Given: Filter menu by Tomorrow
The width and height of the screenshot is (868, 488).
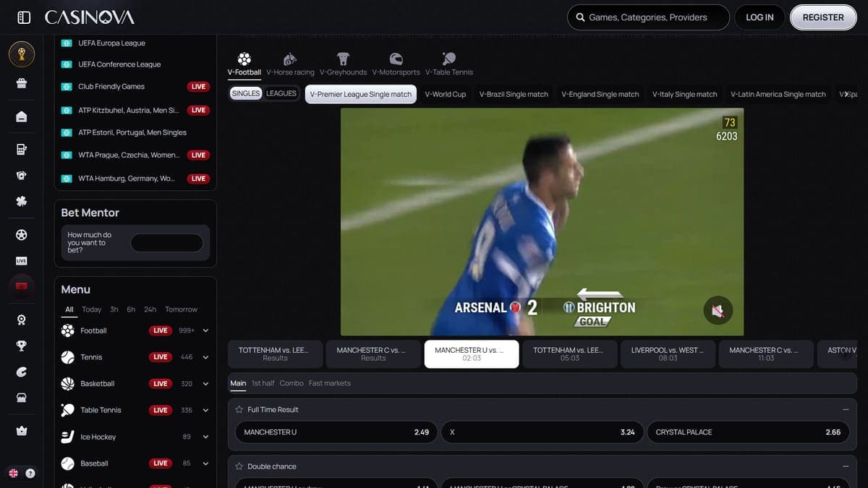Looking at the screenshot, I should 181,309.
